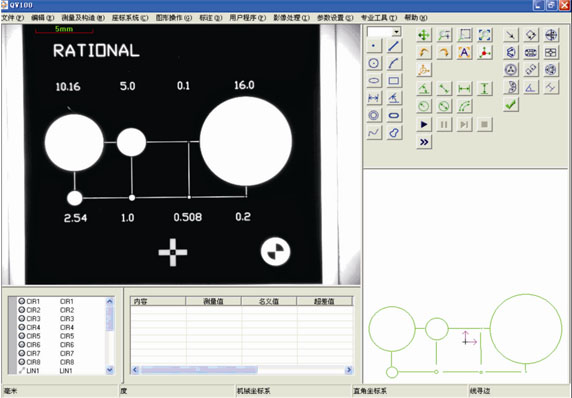Open the 专业工具 menu
This screenshot has height=398, width=572.
[379, 18]
